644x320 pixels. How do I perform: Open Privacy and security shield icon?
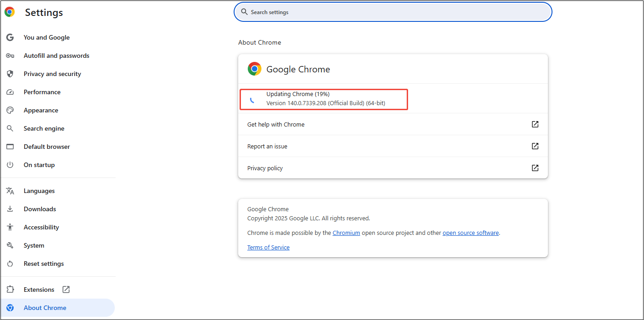click(10, 74)
